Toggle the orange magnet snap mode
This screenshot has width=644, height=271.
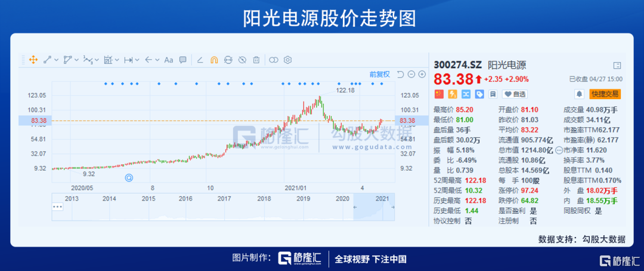(214, 60)
